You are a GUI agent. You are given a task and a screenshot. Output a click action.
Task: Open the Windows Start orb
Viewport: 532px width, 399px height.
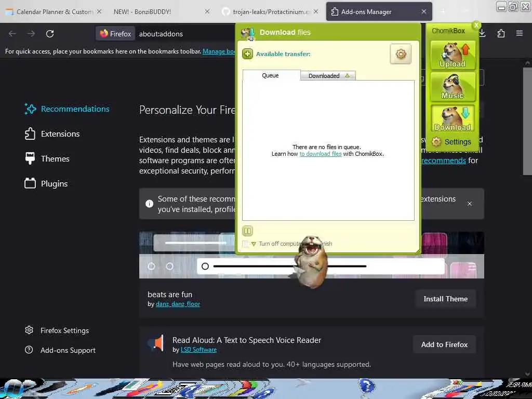[15, 389]
